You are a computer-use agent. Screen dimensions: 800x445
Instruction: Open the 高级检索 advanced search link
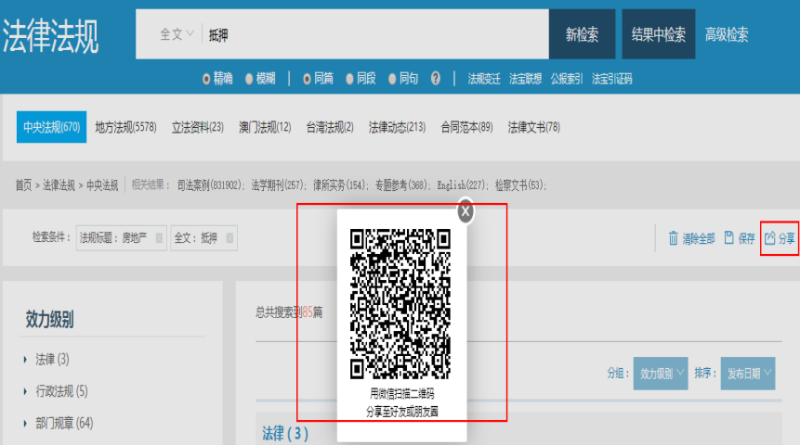(x=726, y=35)
